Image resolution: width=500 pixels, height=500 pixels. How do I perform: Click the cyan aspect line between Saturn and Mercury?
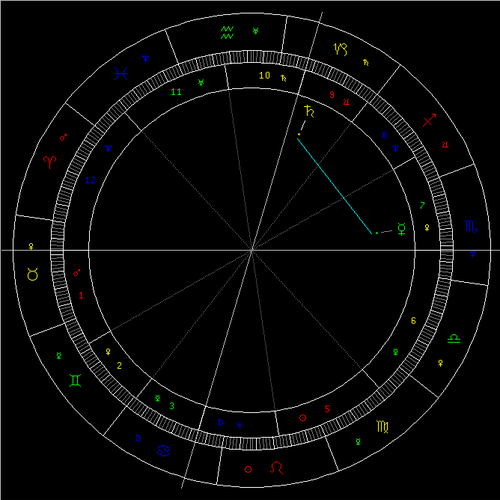[x=334, y=186]
